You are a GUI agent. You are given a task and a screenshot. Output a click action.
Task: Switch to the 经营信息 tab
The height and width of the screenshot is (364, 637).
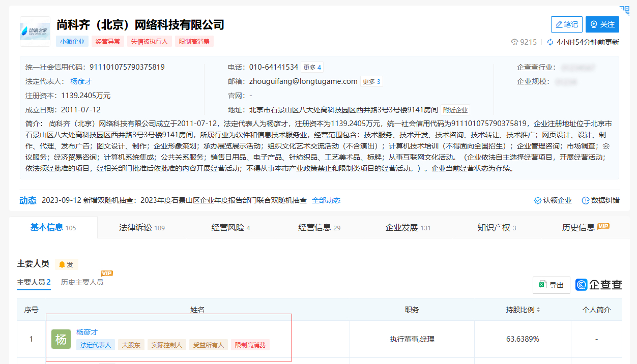319,228
